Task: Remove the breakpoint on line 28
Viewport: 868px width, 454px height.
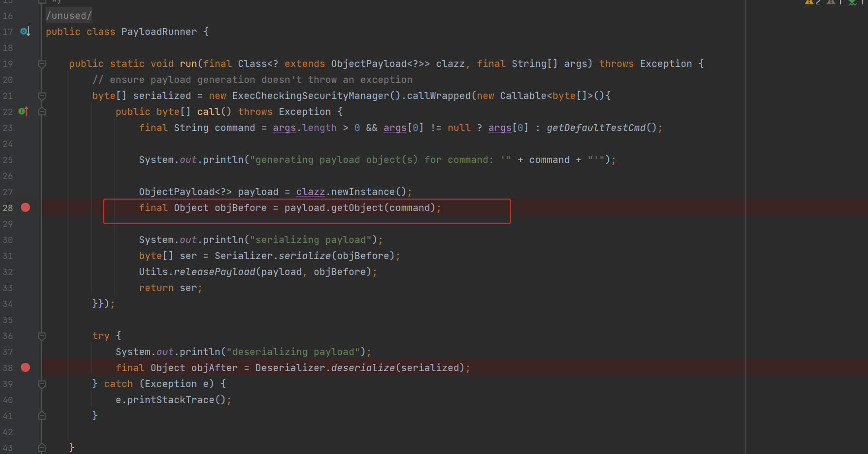Action: point(25,208)
